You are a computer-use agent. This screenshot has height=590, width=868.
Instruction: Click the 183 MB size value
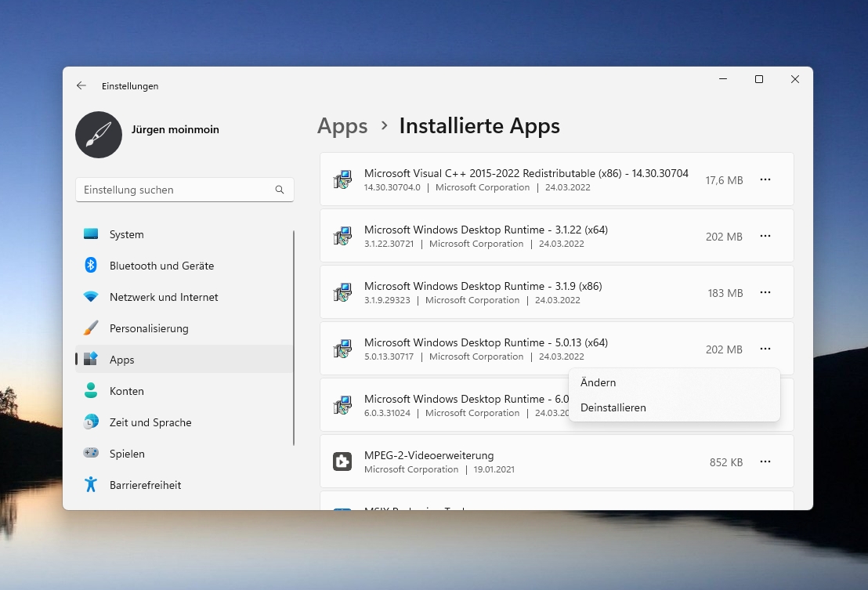coord(725,293)
